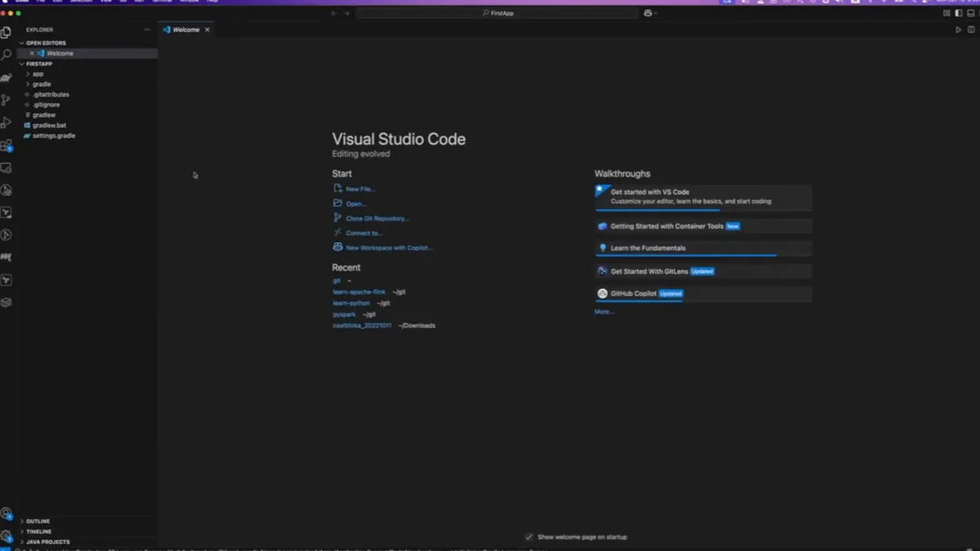
Task: Open GitHub Copilot walkthrough
Action: click(703, 293)
